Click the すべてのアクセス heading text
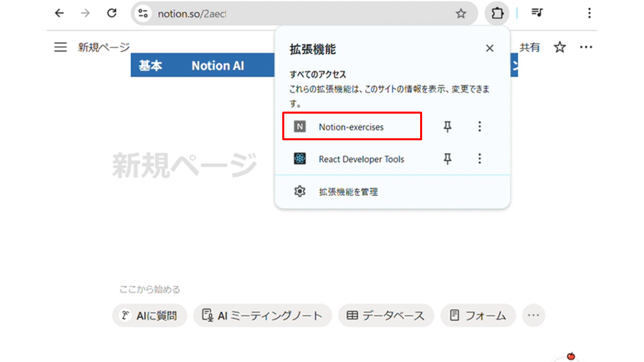Screen dimensions: 644x362 click(x=318, y=74)
